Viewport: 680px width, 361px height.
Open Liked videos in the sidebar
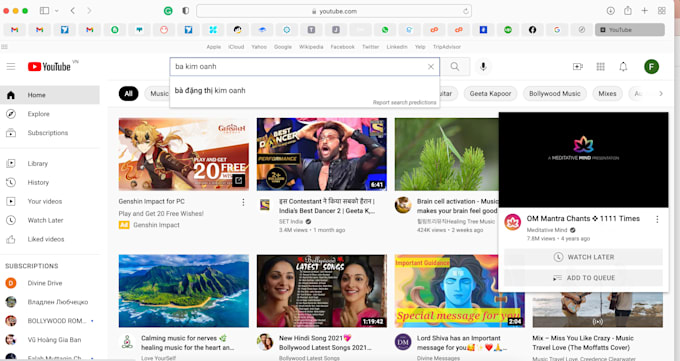pos(50,239)
